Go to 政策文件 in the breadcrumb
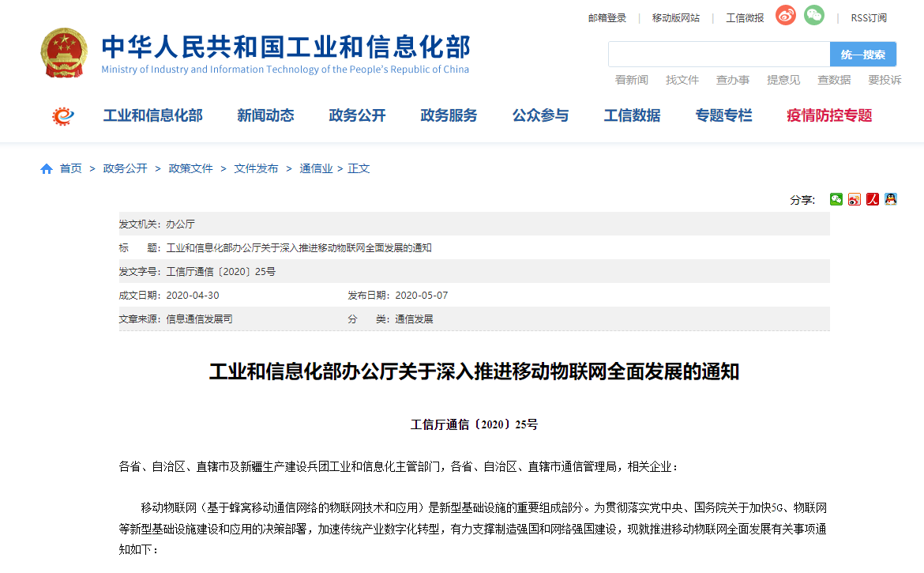This screenshot has height=573, width=924. [190, 168]
